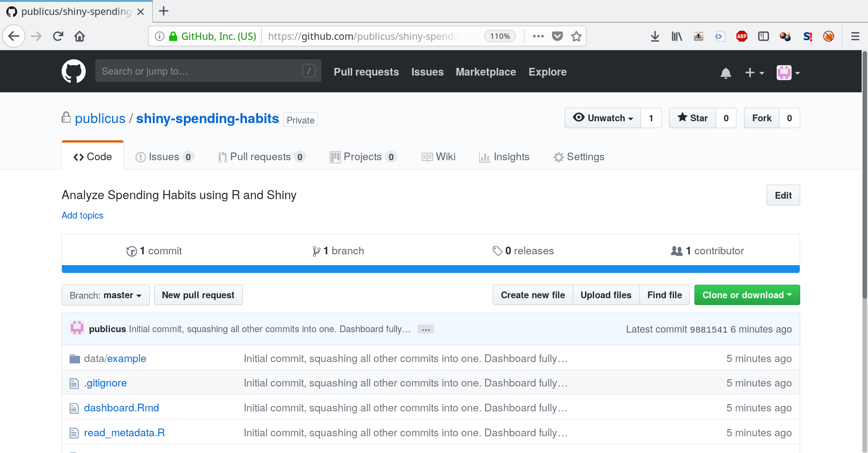The image size is (868, 453).
Task: Click Upload files button
Action: pos(606,295)
